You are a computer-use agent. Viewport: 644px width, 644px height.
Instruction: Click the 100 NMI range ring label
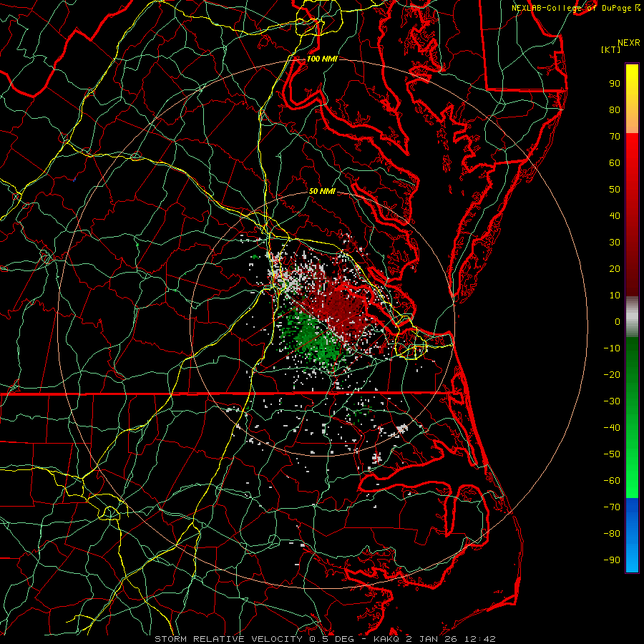tap(322, 59)
